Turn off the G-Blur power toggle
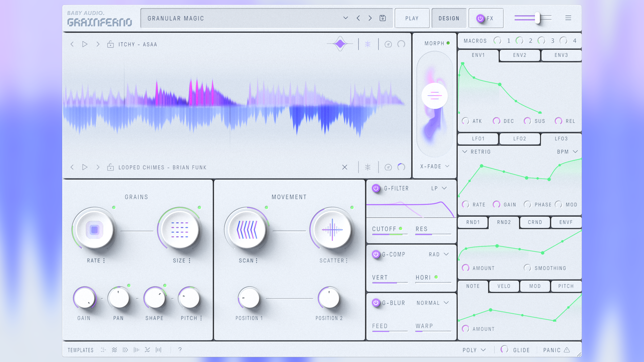Viewport: 644px width, 362px height. click(x=375, y=303)
